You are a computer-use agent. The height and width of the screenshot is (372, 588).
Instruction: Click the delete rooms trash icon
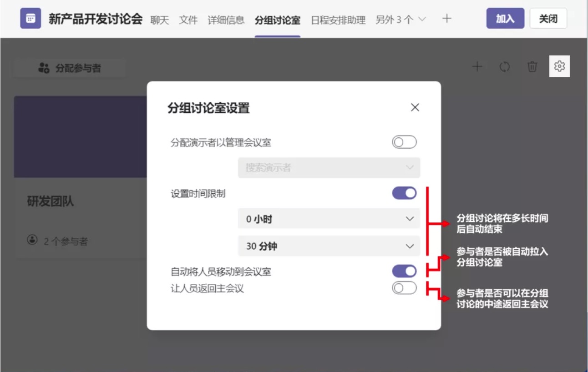tap(532, 67)
